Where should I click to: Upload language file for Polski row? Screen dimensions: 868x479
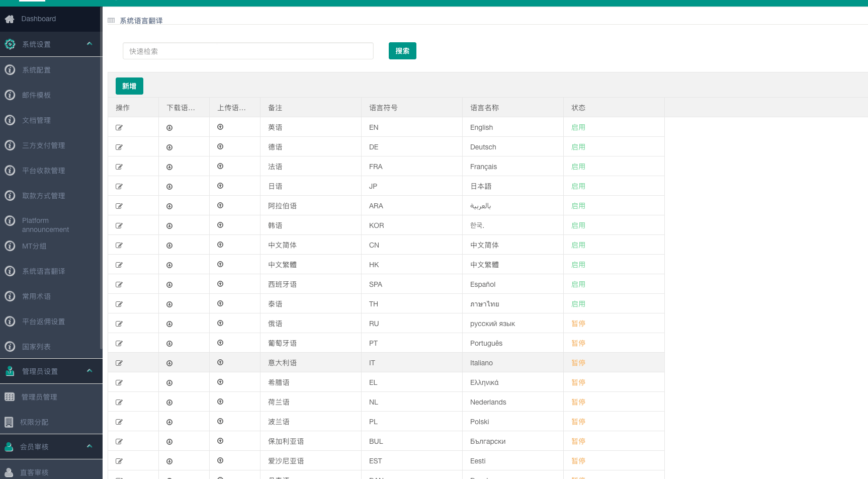pyautogui.click(x=220, y=422)
